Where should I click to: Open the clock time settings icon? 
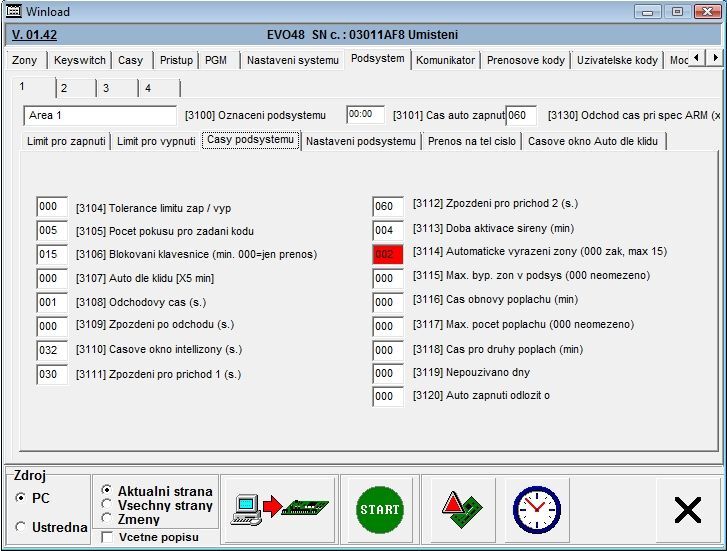[x=536, y=509]
